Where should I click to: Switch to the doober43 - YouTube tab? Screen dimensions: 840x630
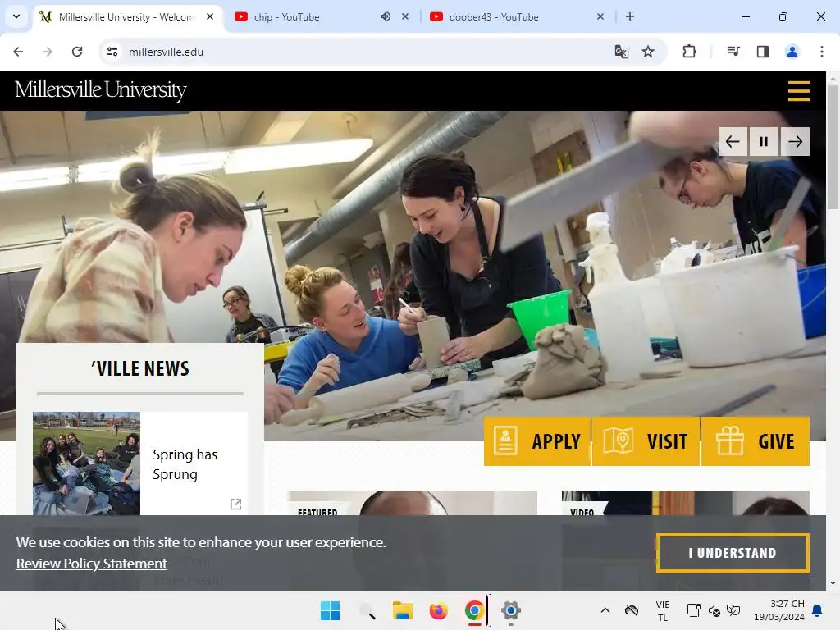pyautogui.click(x=493, y=17)
